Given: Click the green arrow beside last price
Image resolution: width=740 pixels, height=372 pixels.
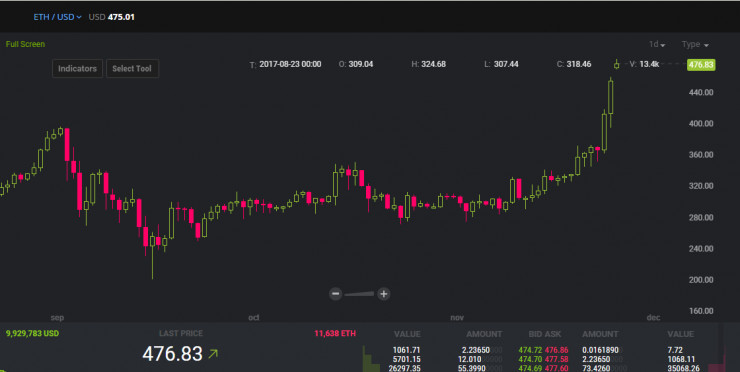Looking at the screenshot, I should coord(213,353).
